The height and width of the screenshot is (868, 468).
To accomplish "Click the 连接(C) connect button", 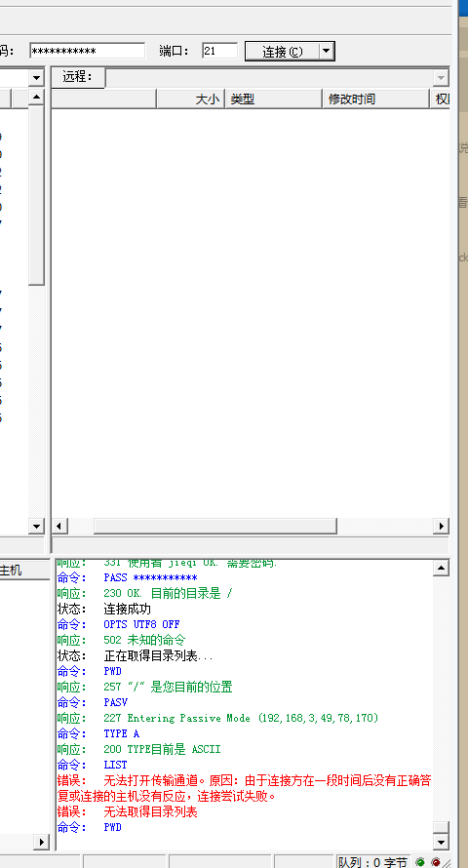I will tap(282, 52).
